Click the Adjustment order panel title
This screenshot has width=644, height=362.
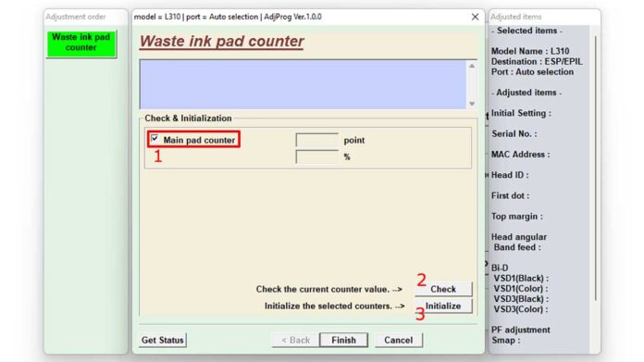[76, 17]
